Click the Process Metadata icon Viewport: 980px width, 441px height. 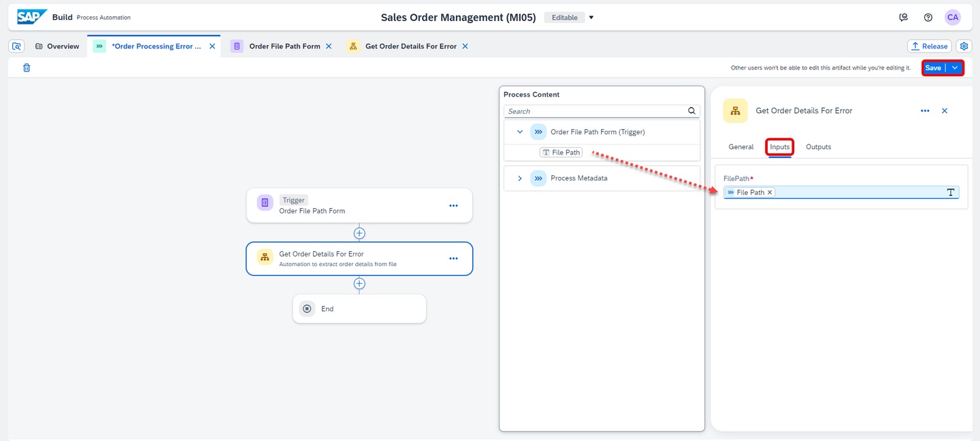[538, 178]
